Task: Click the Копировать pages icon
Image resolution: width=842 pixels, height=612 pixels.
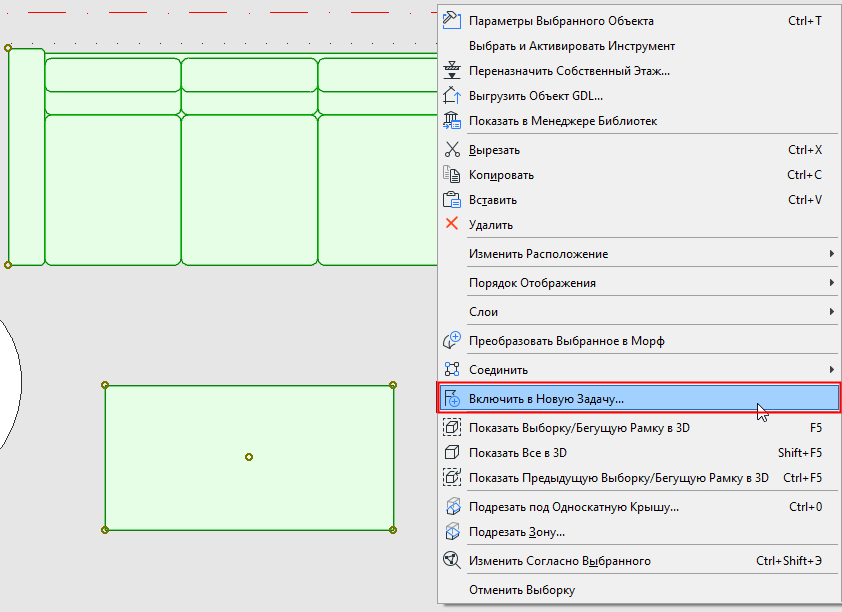Action: [x=452, y=175]
